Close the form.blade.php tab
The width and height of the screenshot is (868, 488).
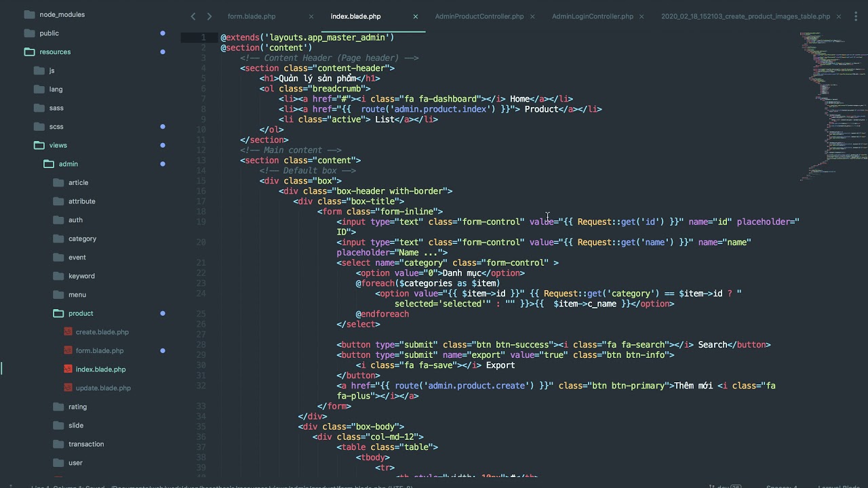pyautogui.click(x=311, y=16)
